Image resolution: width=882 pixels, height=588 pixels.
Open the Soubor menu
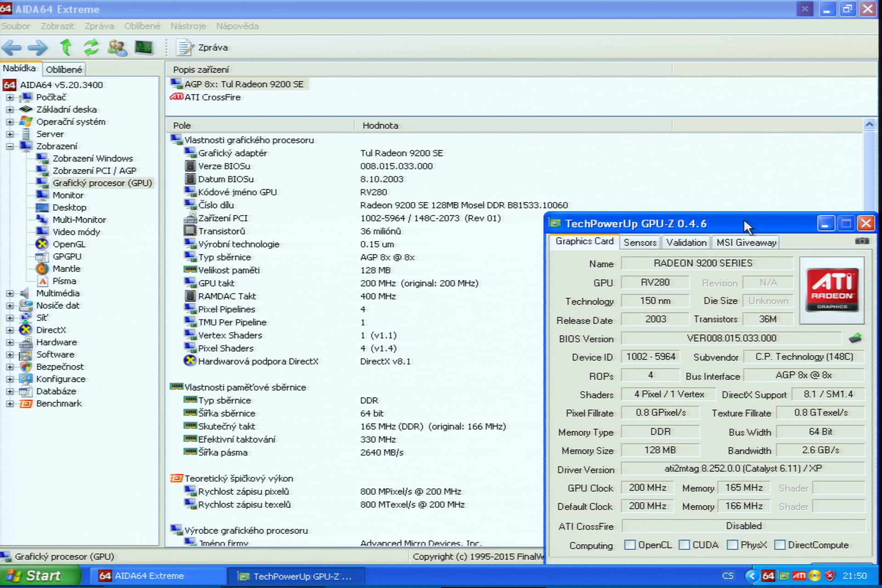[x=16, y=26]
